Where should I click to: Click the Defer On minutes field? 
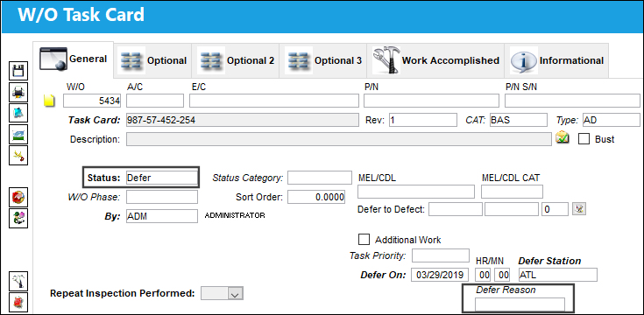(502, 275)
